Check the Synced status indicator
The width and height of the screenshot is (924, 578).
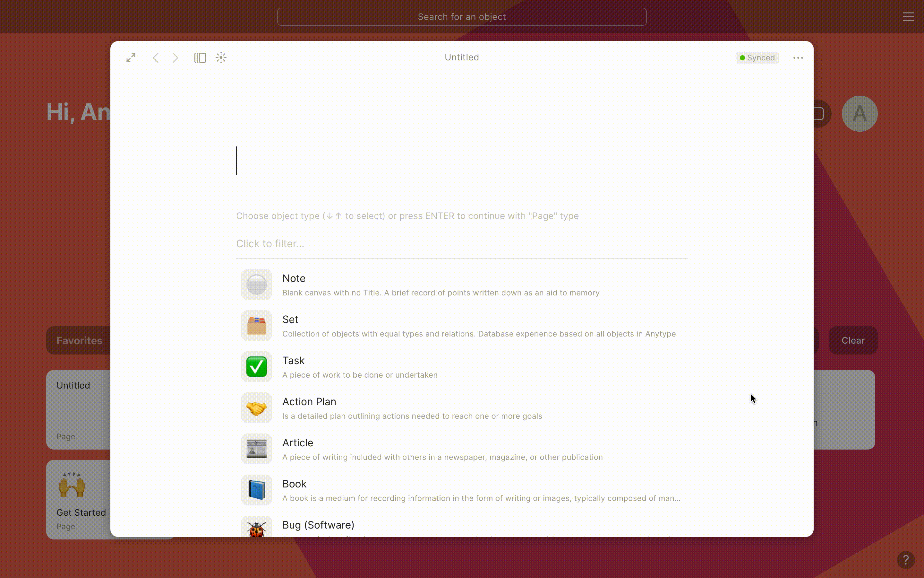pos(757,58)
